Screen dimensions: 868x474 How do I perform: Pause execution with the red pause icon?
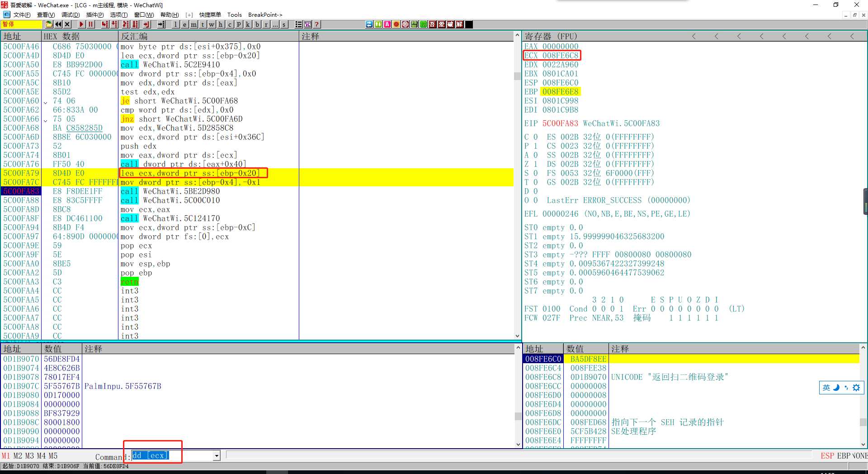91,24
